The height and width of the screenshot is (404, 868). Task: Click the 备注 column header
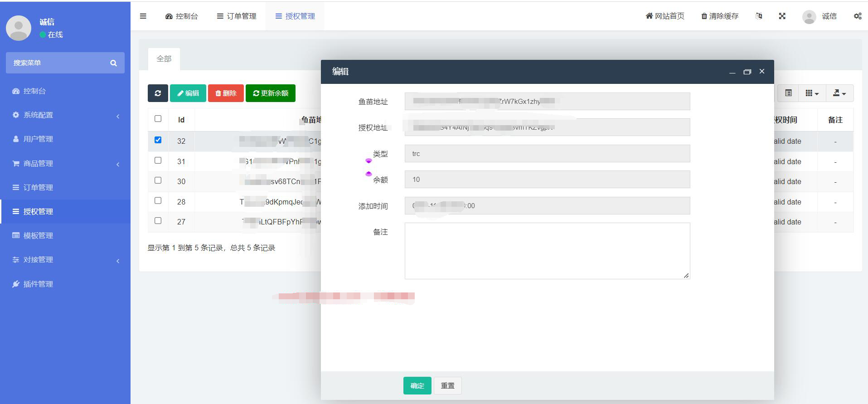(x=835, y=120)
